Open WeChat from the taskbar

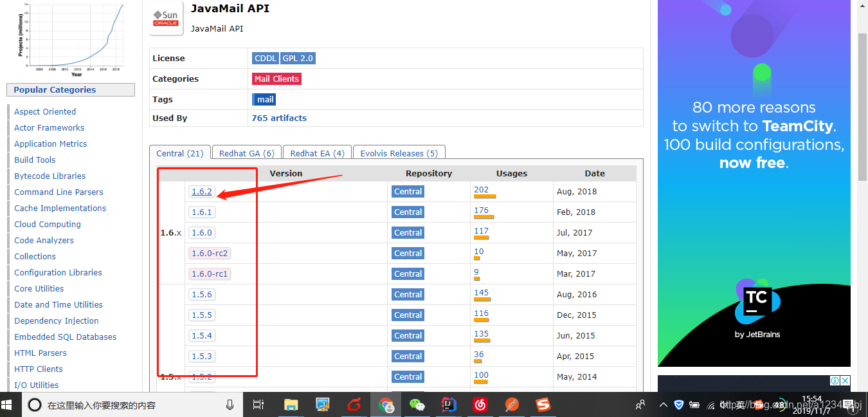[417, 405]
